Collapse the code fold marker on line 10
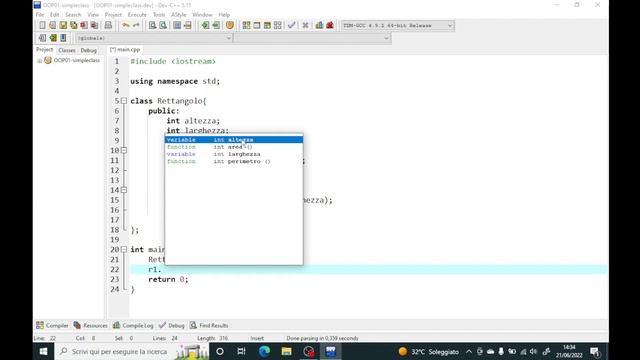The height and width of the screenshot is (360, 640). 124,150
